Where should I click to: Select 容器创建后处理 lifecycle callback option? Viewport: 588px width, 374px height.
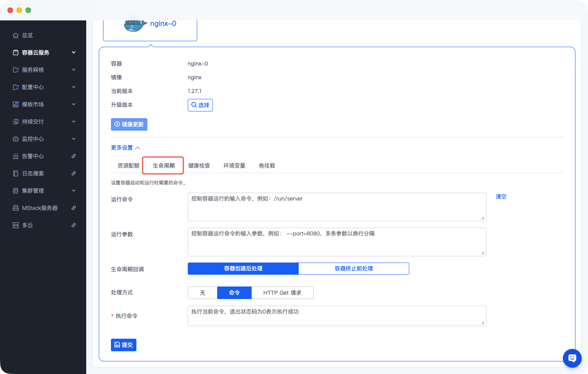coord(243,268)
